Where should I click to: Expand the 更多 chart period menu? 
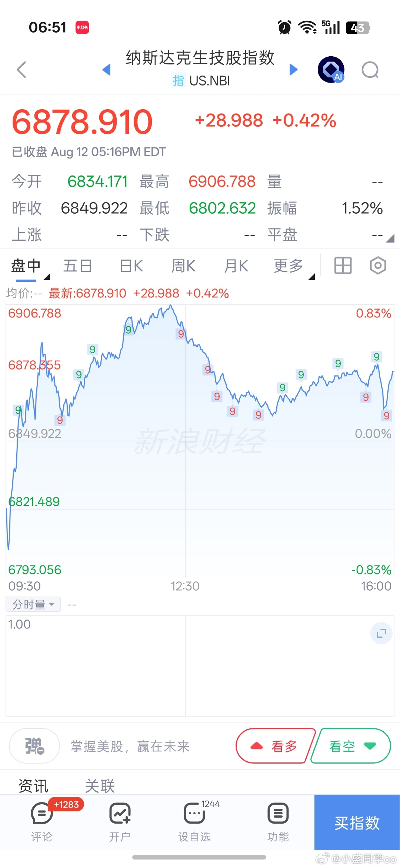[x=289, y=266]
